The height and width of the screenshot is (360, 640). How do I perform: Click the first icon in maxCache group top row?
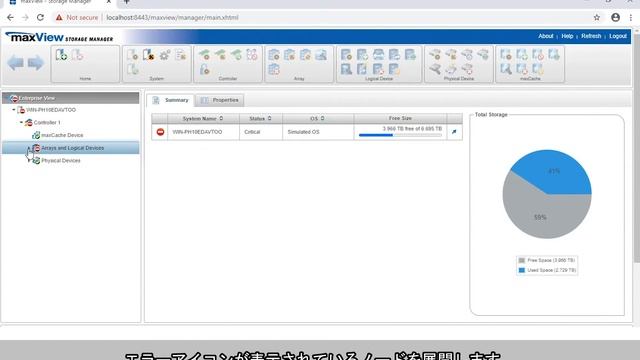pos(506,55)
